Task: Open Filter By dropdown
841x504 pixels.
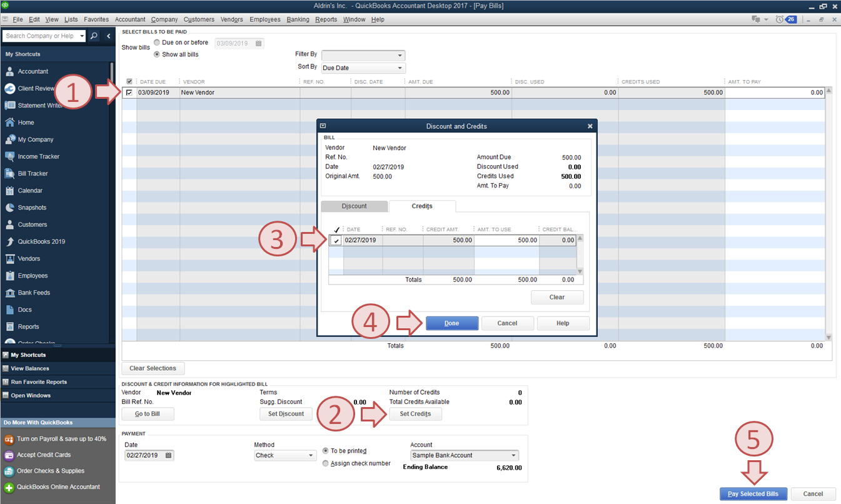Action: pos(363,56)
